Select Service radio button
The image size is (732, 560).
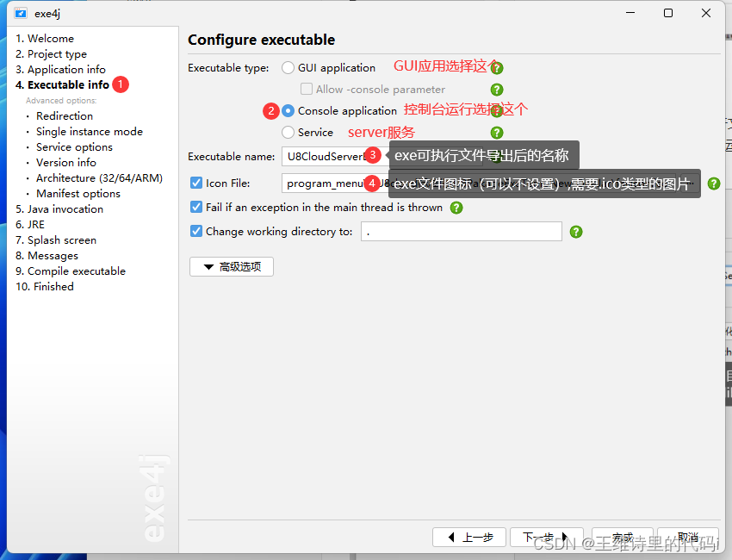coord(288,132)
